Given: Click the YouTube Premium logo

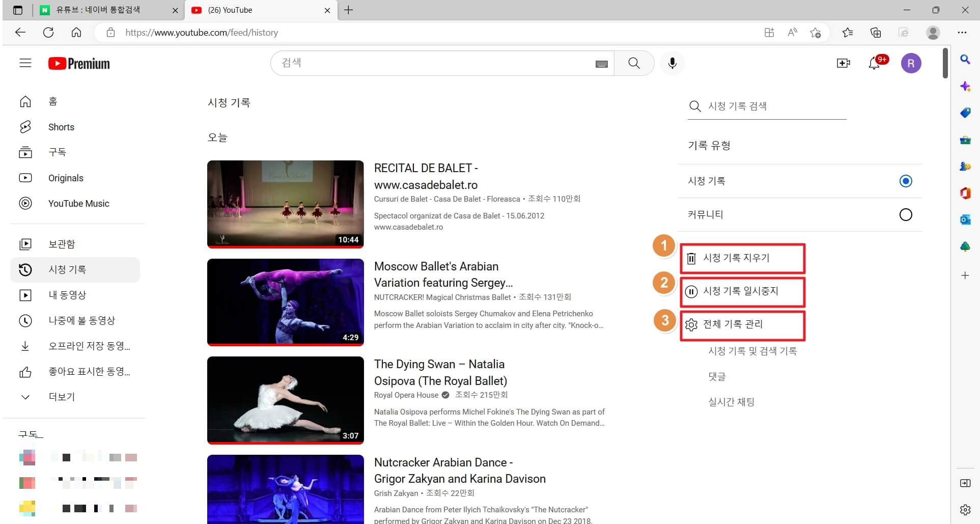Looking at the screenshot, I should [x=78, y=63].
